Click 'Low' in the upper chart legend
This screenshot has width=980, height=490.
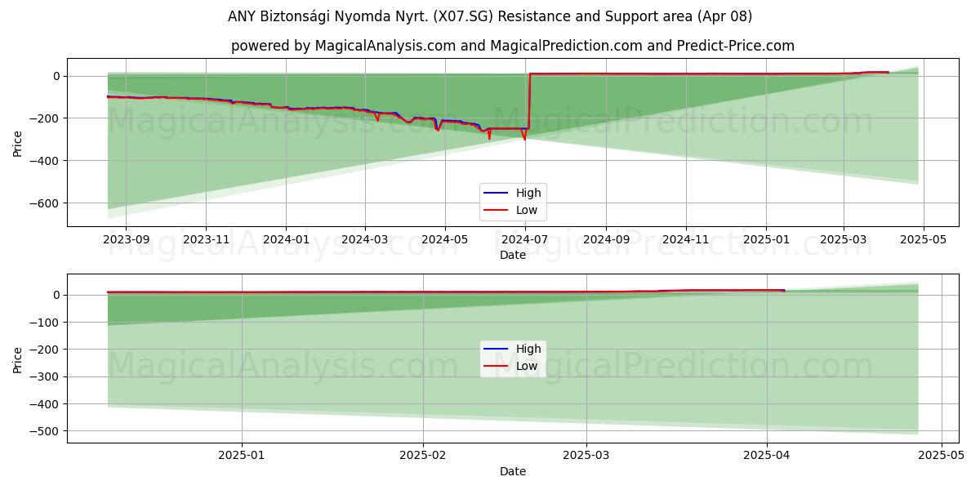coord(527,210)
